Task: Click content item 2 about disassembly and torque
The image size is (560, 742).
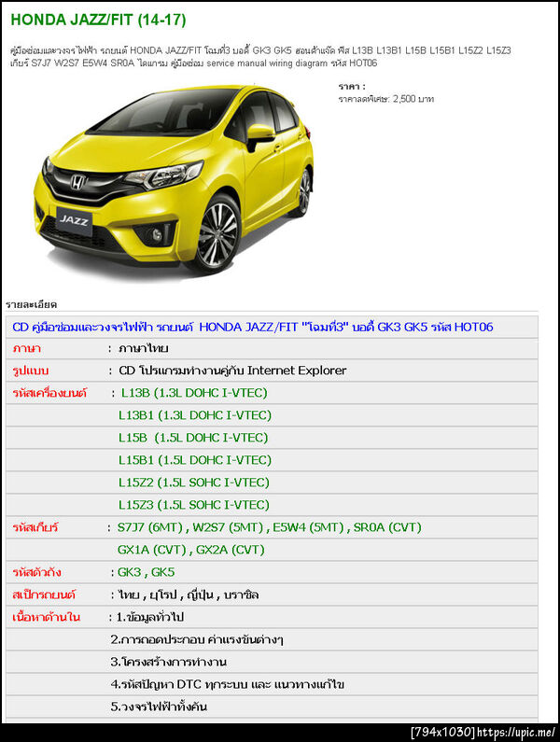Action: coord(197,639)
